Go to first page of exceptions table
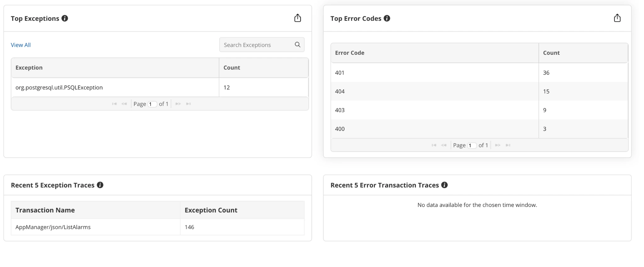The image size is (644, 267). click(x=114, y=104)
